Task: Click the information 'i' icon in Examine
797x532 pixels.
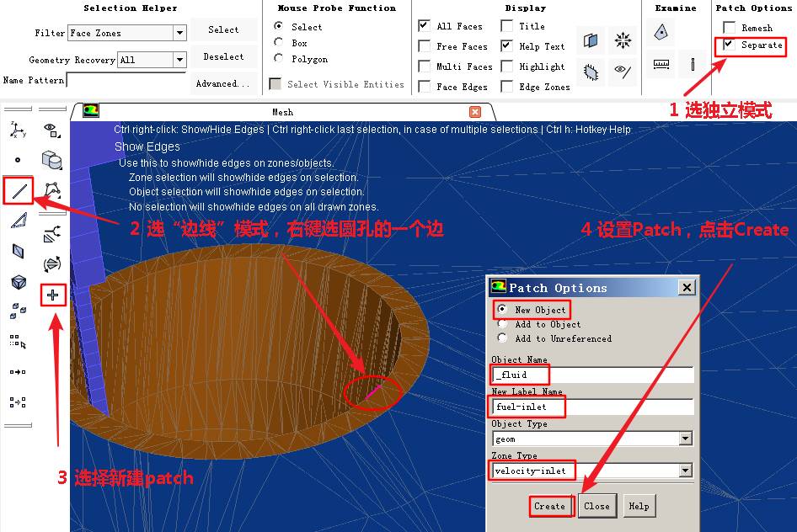Action: pyautogui.click(x=693, y=64)
